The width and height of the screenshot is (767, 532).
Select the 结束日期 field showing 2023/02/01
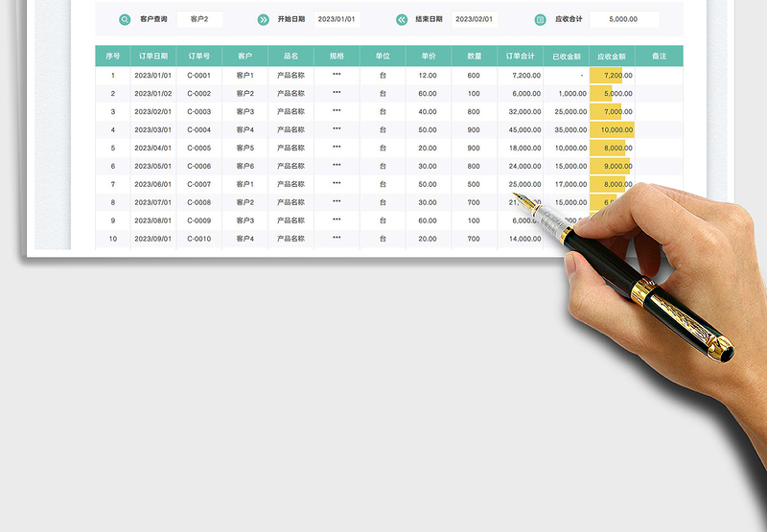[474, 19]
